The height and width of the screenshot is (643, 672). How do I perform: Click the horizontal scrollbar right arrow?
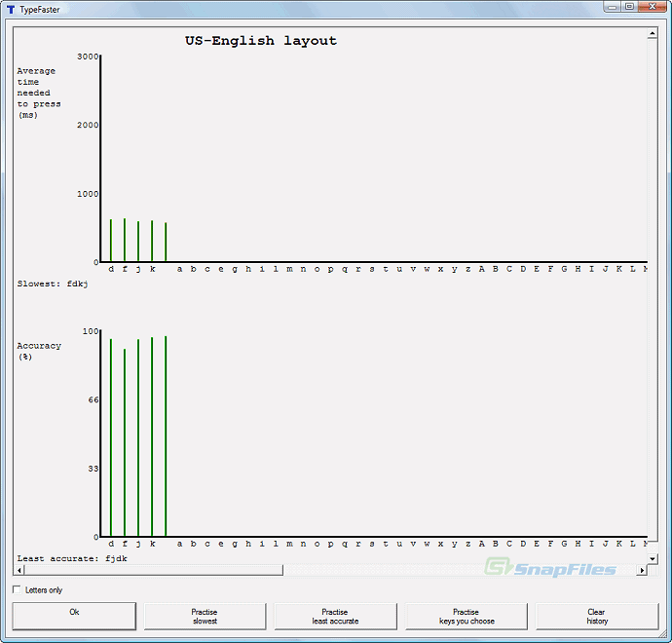(642, 570)
